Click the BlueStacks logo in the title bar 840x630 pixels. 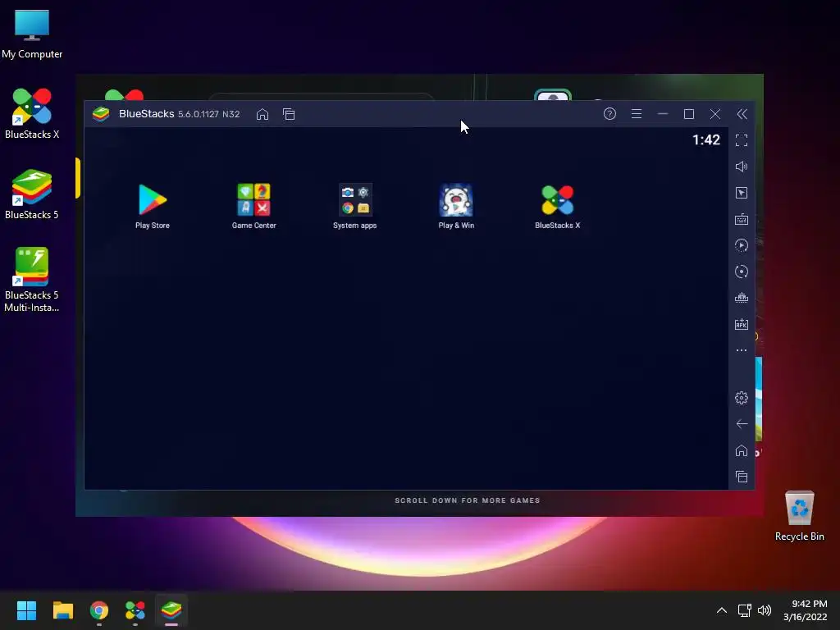click(x=101, y=114)
